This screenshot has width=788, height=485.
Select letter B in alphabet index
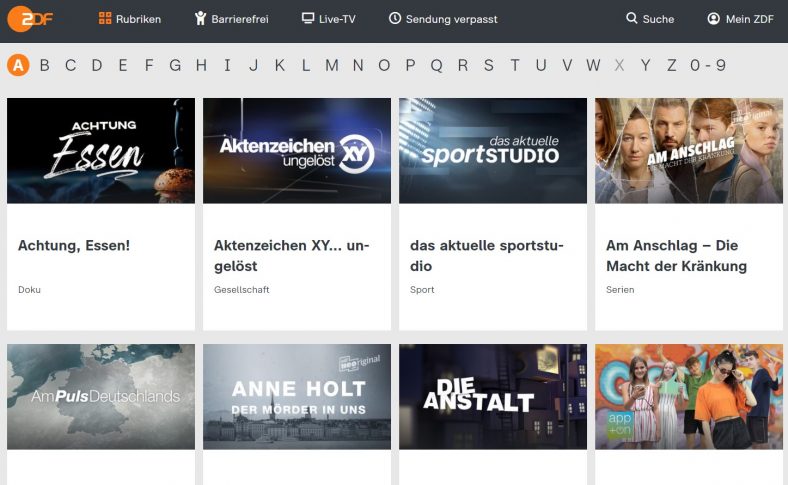click(45, 65)
